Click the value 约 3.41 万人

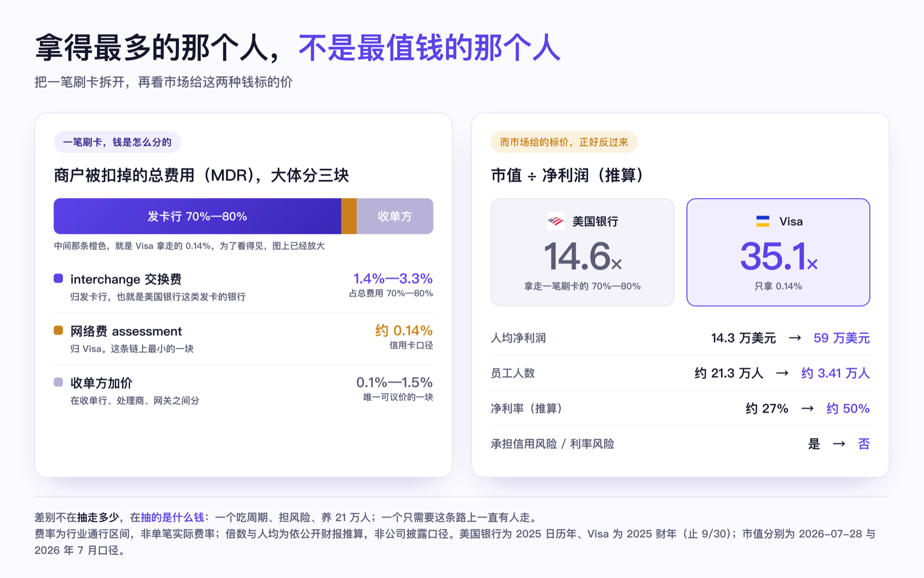835,373
